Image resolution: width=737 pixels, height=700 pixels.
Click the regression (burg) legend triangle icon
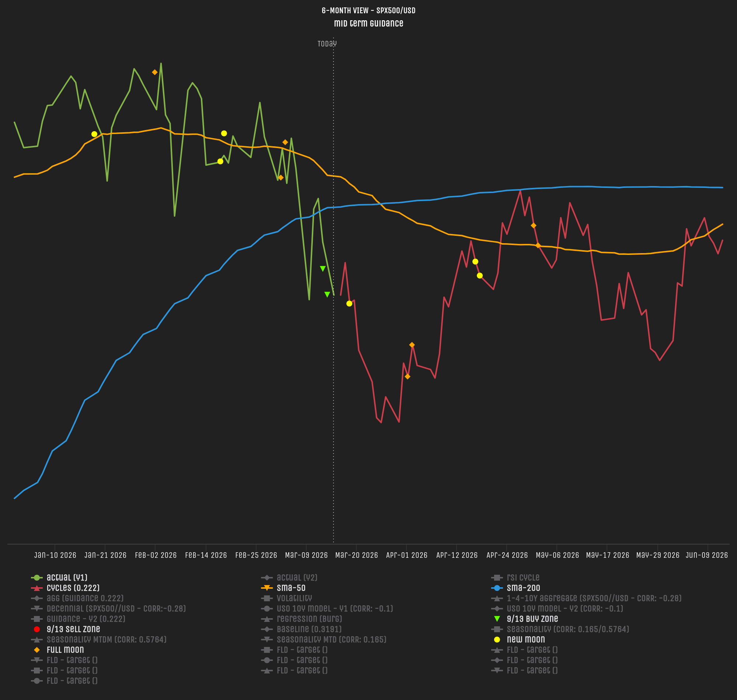pyautogui.click(x=266, y=619)
